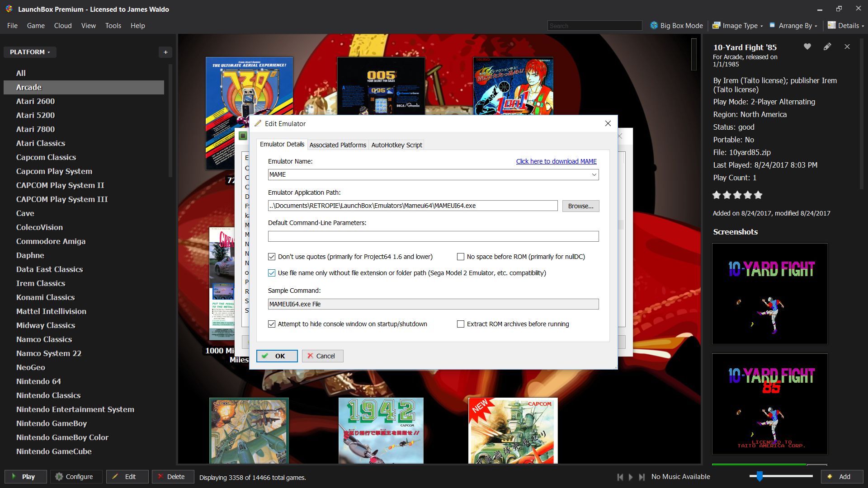
Task: Toggle Don't use quotes checkbox
Action: [272, 257]
